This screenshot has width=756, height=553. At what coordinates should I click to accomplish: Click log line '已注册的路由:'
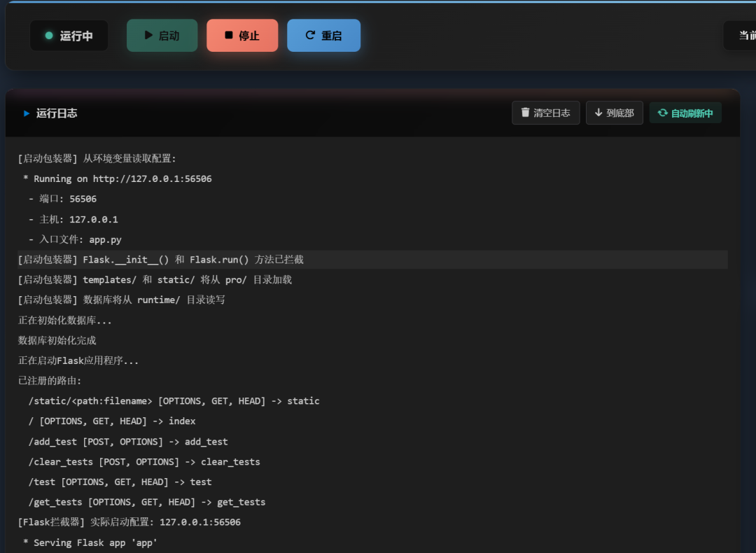click(x=50, y=381)
